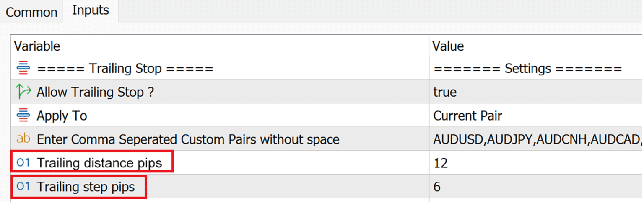Click the Variable column header
Screen dimensions: 644x203
click(x=37, y=46)
